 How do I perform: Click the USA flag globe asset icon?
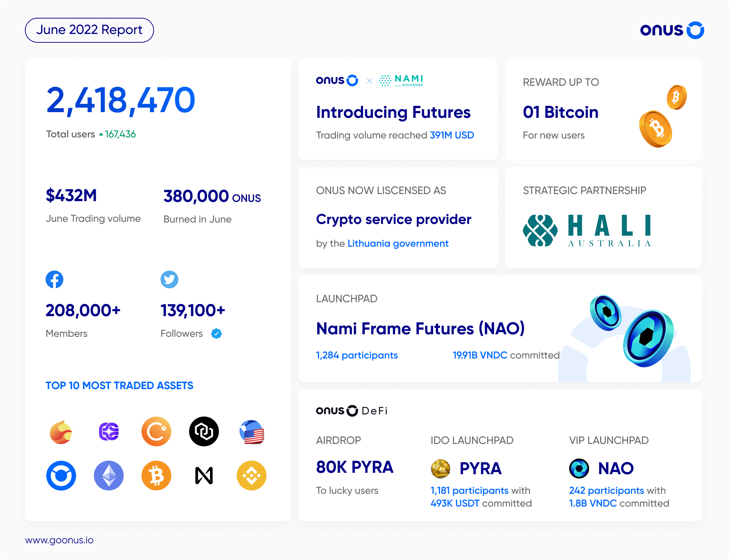pyautogui.click(x=252, y=432)
